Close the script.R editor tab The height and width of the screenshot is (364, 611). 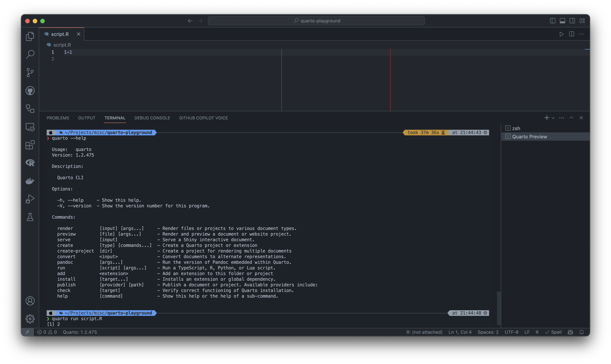click(78, 34)
